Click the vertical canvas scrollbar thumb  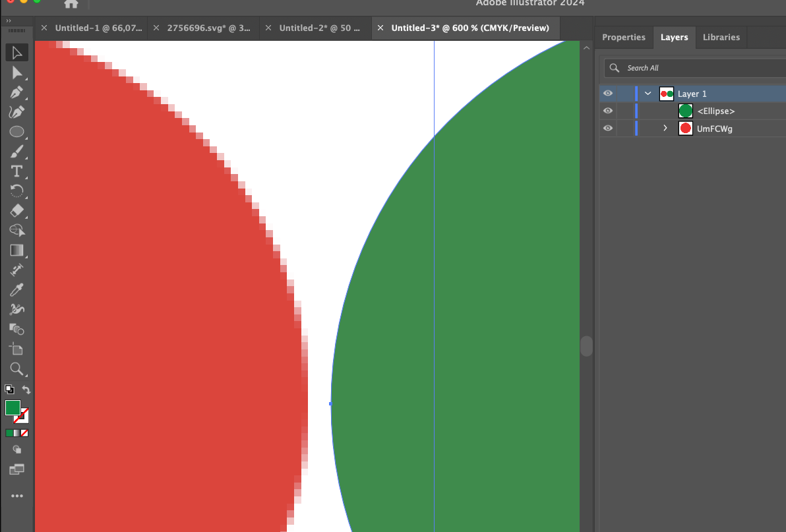pyautogui.click(x=586, y=346)
